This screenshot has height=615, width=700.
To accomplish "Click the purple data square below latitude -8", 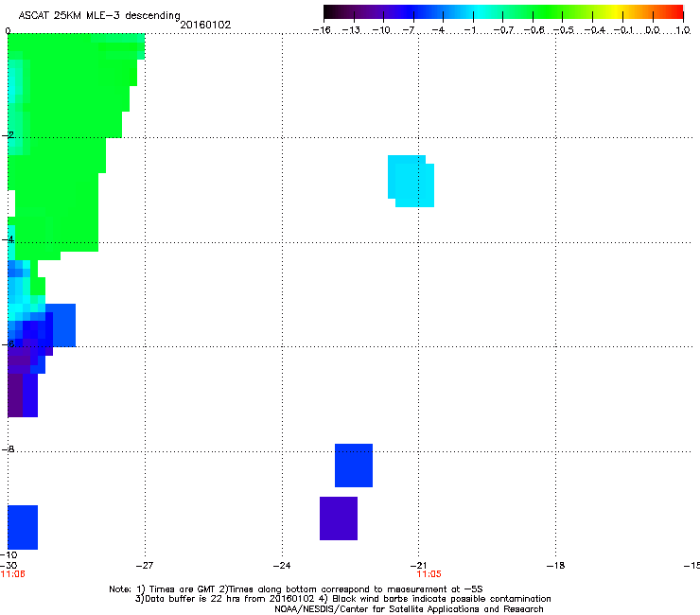I will pyautogui.click(x=339, y=518).
